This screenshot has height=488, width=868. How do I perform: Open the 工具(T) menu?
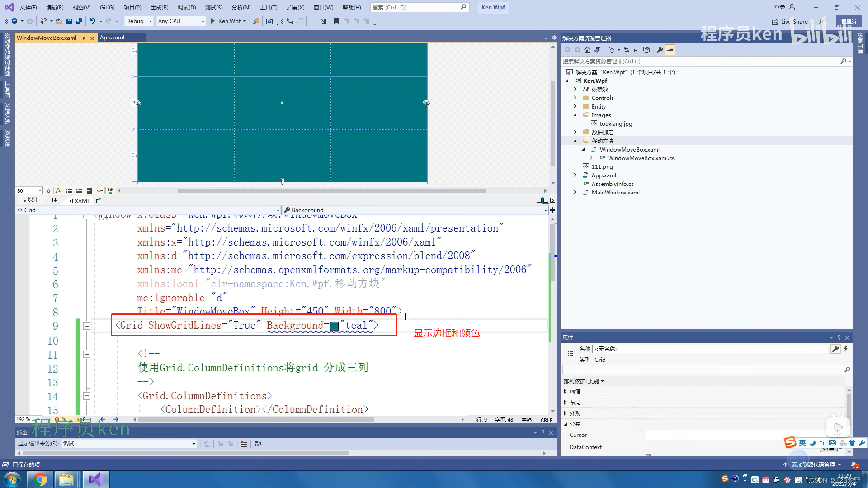click(x=269, y=7)
